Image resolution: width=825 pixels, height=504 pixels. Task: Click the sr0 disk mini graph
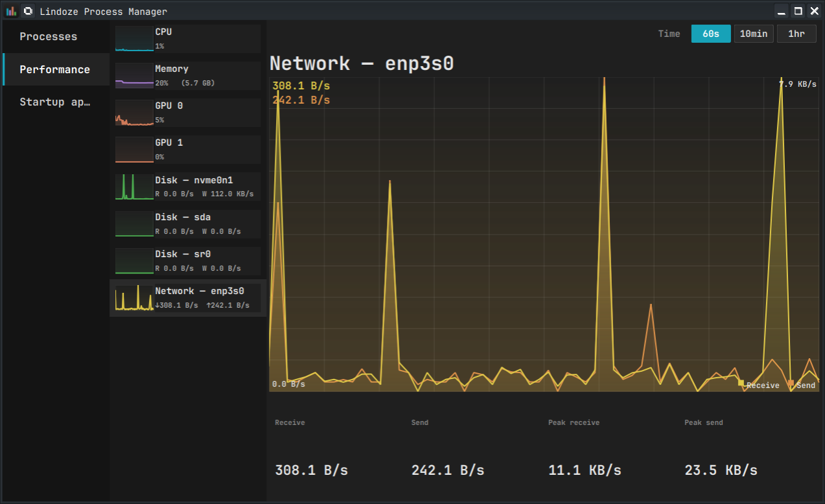tap(134, 260)
